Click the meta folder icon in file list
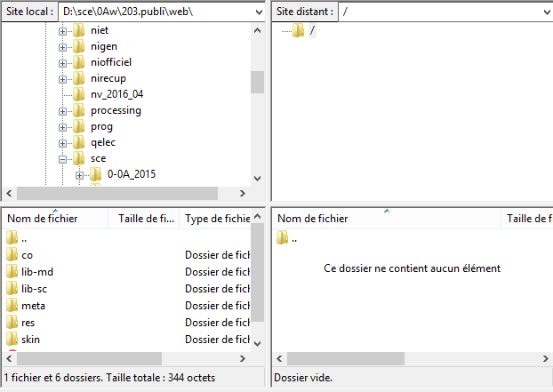Viewport: 553px width, 392px height. [x=12, y=306]
